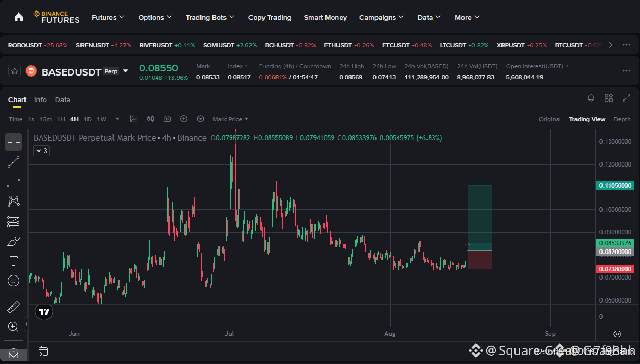The height and width of the screenshot is (364, 640).
Task: Click the 0.11050000 green price label
Action: tap(615, 185)
